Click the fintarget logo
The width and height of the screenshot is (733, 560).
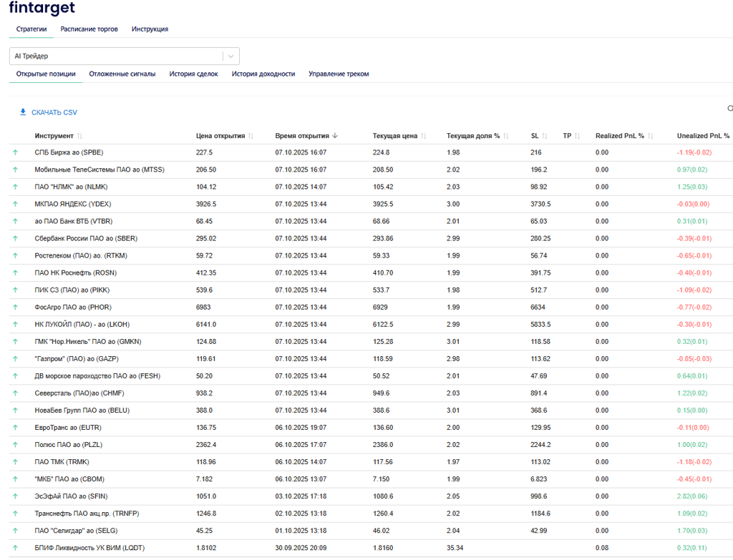42,9
